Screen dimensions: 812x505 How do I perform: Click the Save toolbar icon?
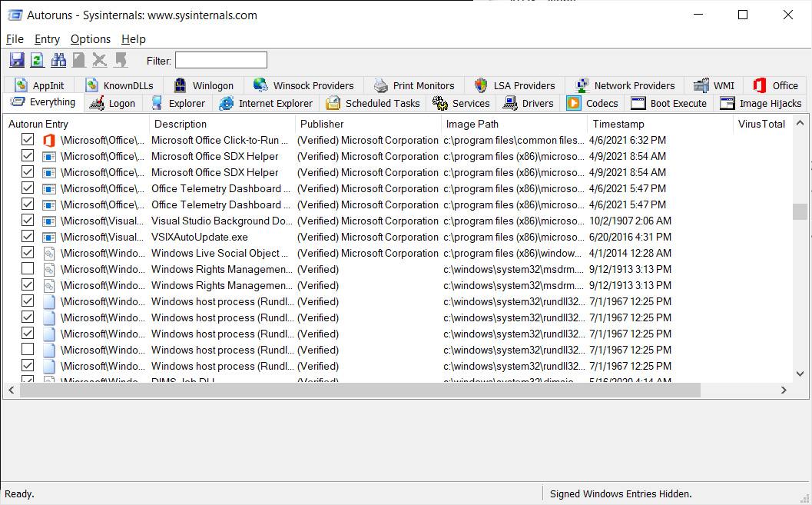point(17,60)
